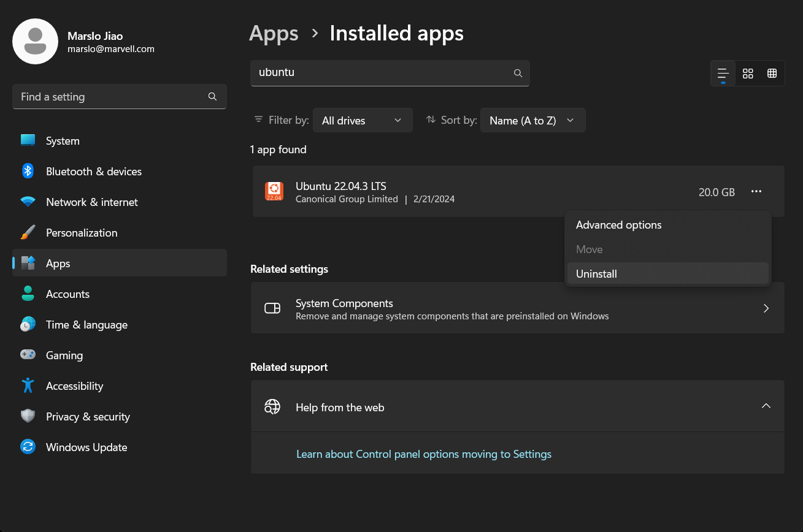This screenshot has height=532, width=803.
Task: Click the installed apps search box containing ubuntu
Action: [390, 73]
